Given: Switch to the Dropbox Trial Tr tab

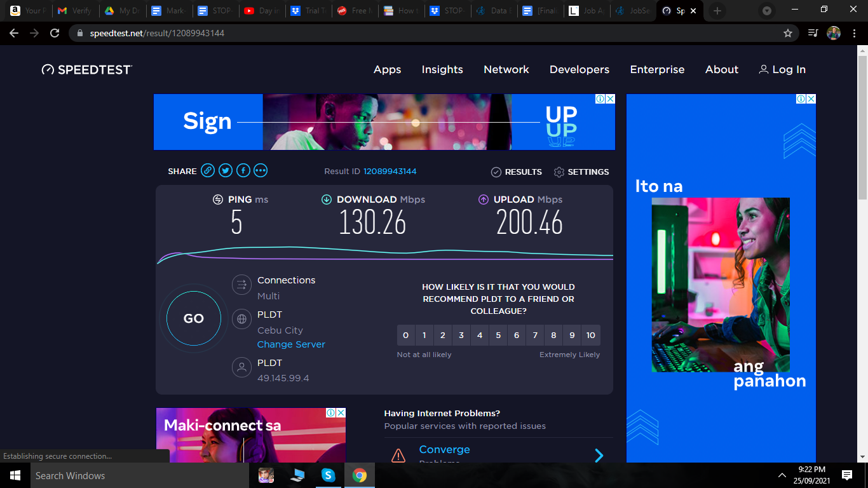Looking at the screenshot, I should click(x=309, y=11).
